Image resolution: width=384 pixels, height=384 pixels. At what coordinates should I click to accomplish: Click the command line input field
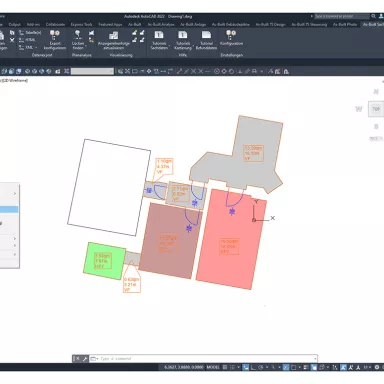coord(206,359)
